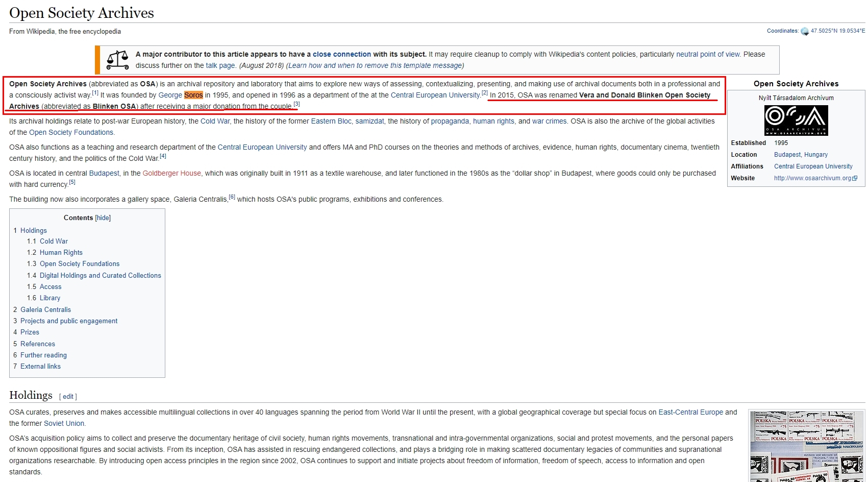Screen dimensions: 868x482
Task: Open the article's talk page link
Action: coord(220,65)
